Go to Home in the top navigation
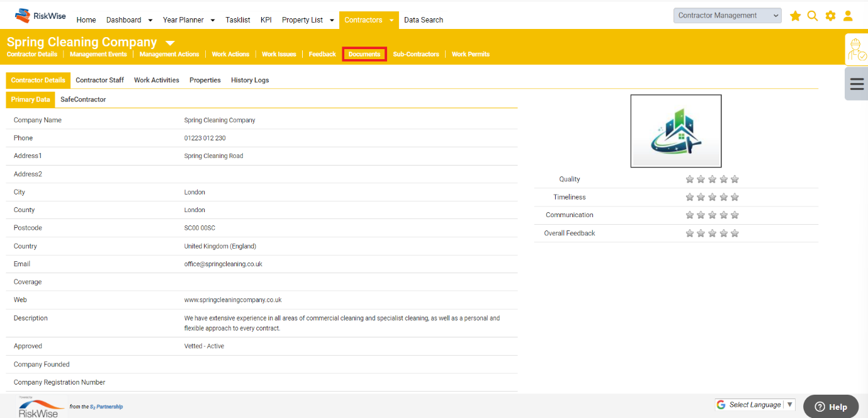This screenshot has height=418, width=868. click(86, 20)
